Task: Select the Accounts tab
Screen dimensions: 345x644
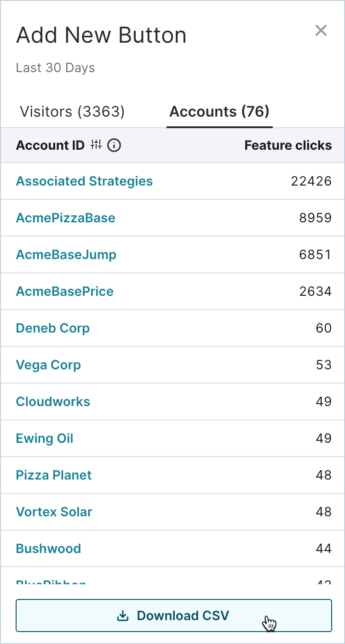Action: click(x=219, y=112)
